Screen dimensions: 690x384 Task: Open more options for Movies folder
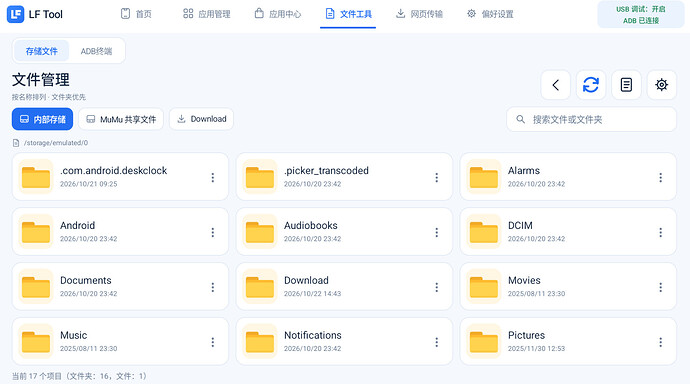click(661, 287)
